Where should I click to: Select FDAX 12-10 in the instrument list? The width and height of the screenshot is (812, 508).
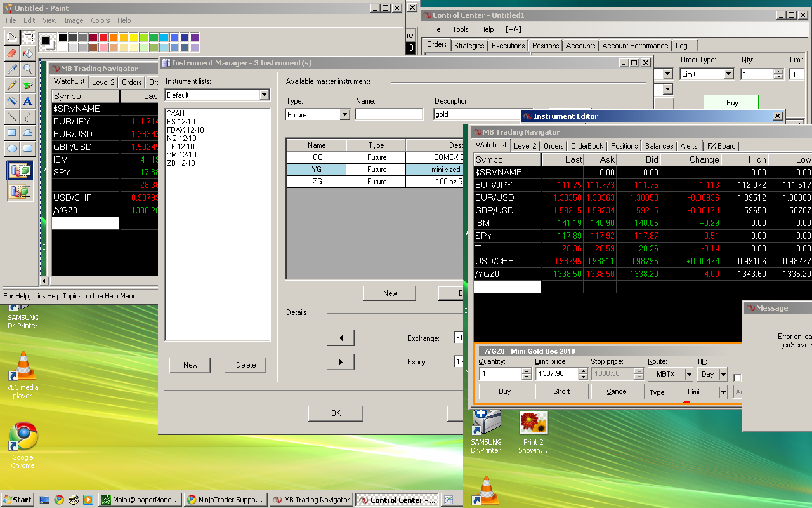coord(185,130)
